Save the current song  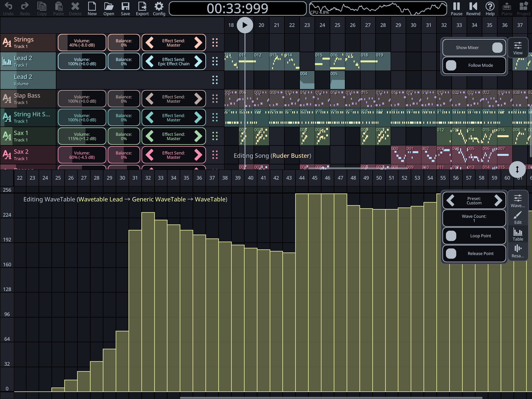(125, 8)
